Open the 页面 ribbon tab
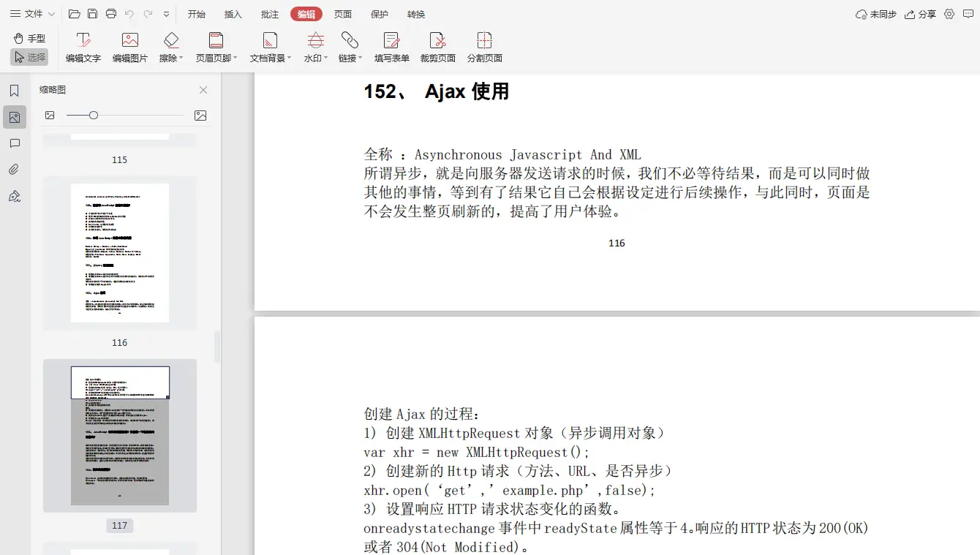Image resolution: width=980 pixels, height=555 pixels. pos(343,13)
